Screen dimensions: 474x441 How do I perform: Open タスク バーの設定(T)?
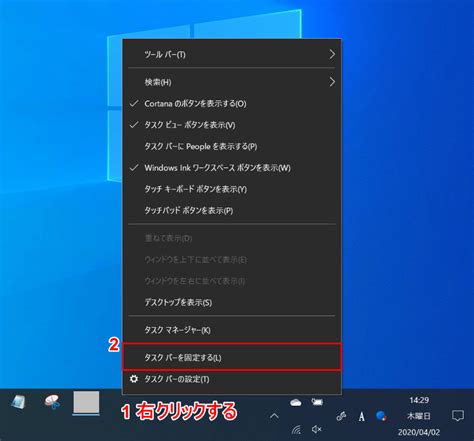click(x=232, y=379)
